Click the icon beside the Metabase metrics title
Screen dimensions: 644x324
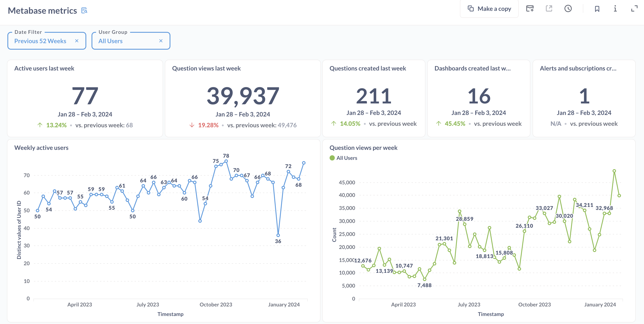84,10
